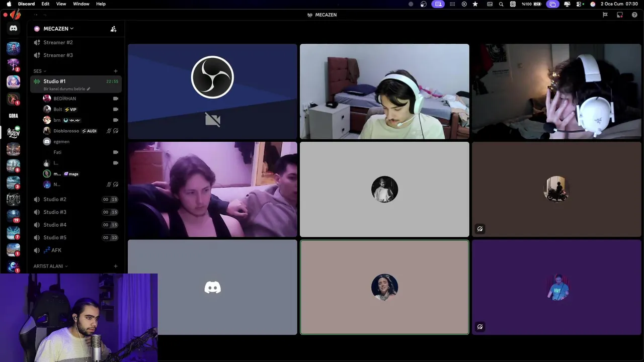Select the active MECAZEN server icon

(x=14, y=132)
